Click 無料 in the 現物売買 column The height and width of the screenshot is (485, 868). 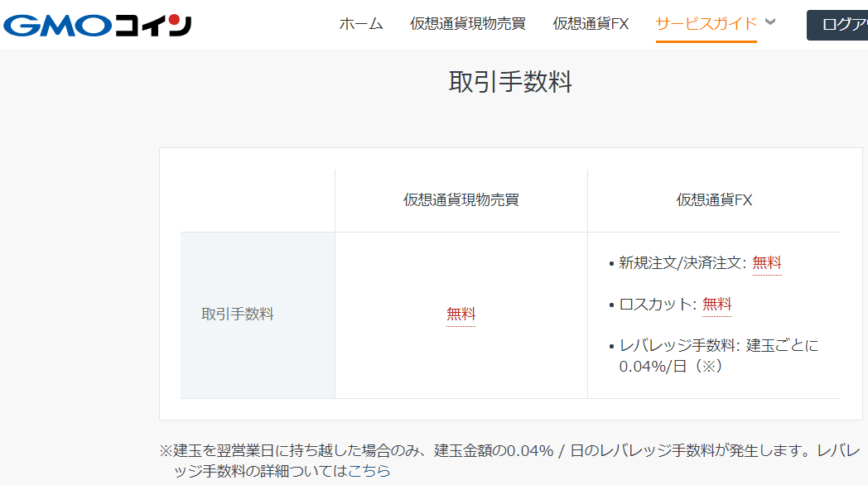point(461,315)
